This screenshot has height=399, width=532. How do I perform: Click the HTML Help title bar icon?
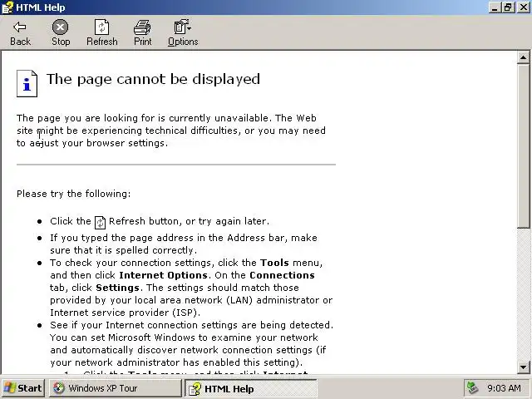[x=7, y=7]
